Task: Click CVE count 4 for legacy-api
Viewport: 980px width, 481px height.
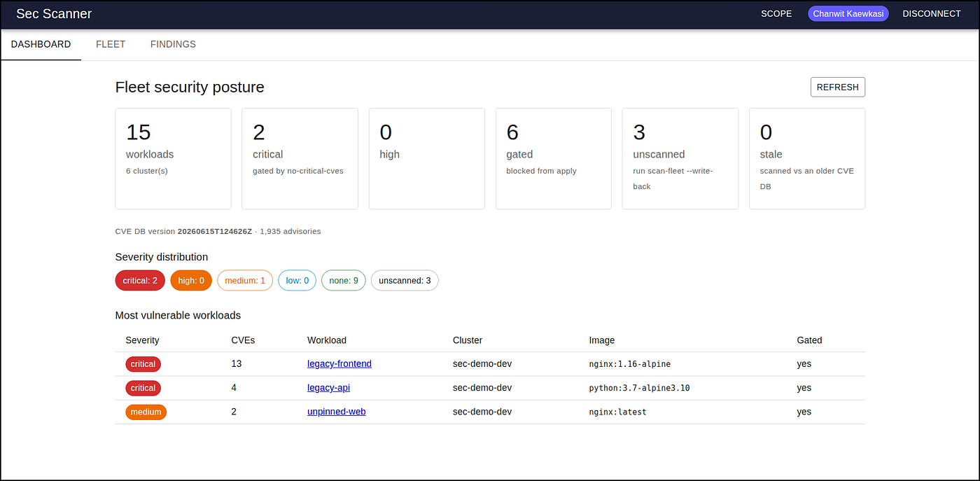Action: click(234, 388)
